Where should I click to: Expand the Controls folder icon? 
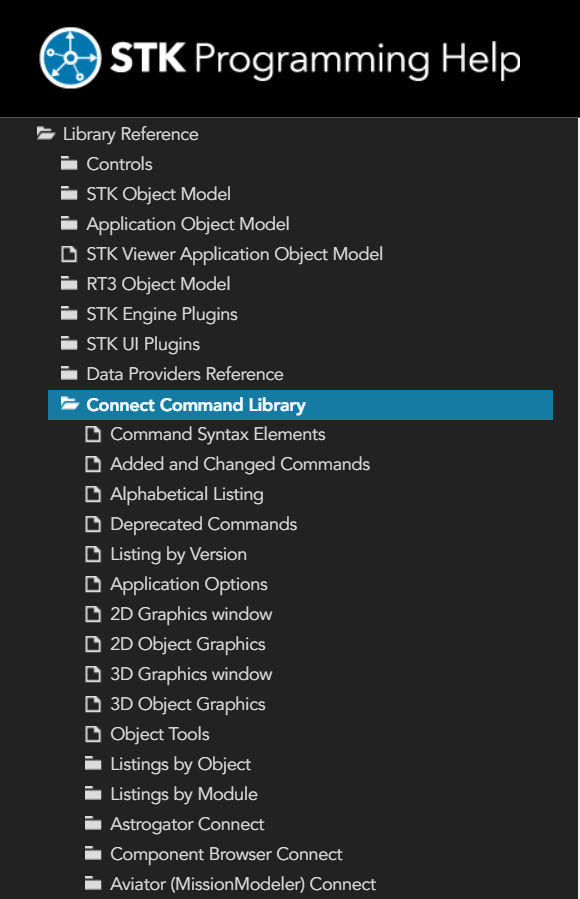(x=69, y=163)
